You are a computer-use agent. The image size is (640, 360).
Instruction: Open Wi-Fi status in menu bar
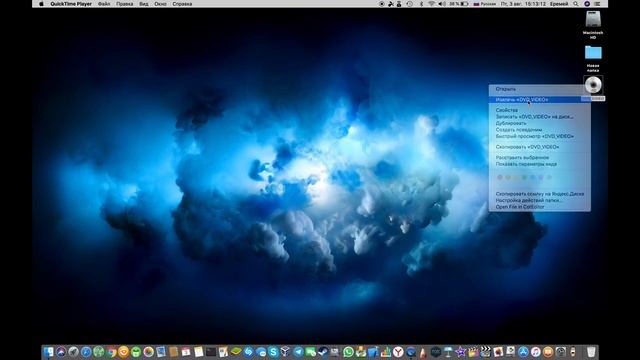431,4
